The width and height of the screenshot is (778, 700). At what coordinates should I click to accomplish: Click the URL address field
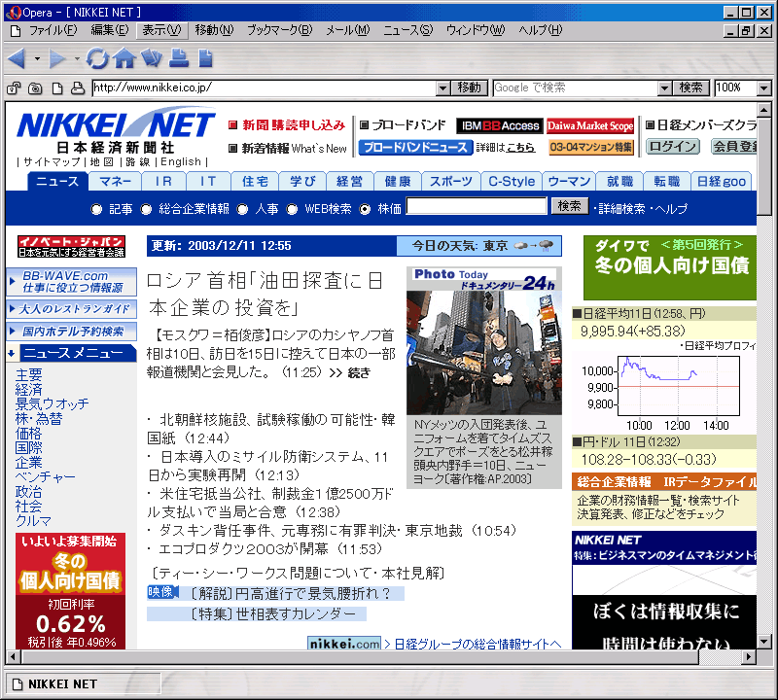[x=265, y=88]
